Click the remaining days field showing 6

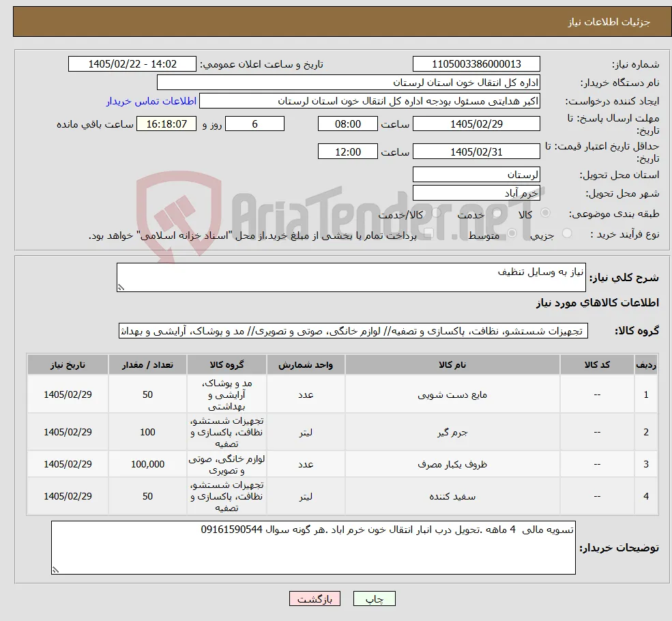click(254, 124)
